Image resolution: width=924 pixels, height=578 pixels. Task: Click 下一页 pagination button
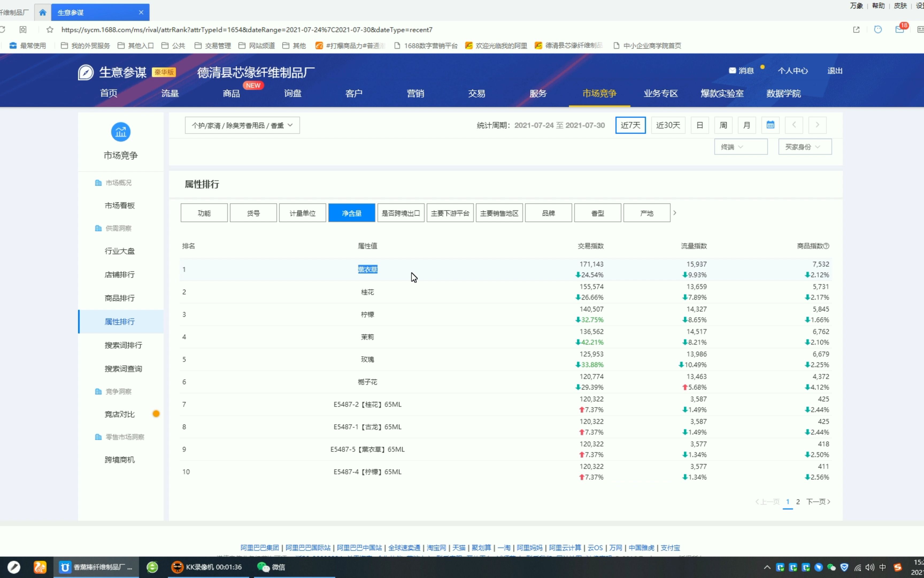(x=818, y=501)
